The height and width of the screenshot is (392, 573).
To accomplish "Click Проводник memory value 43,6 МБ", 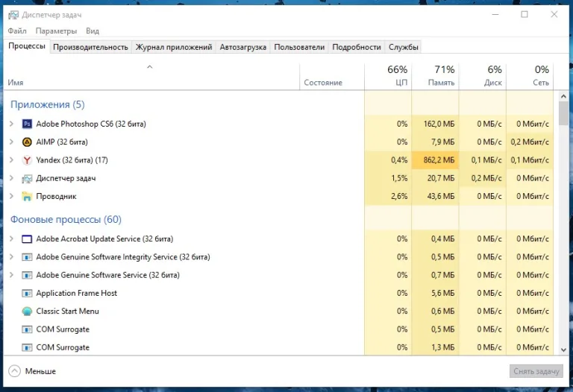I will (x=441, y=196).
